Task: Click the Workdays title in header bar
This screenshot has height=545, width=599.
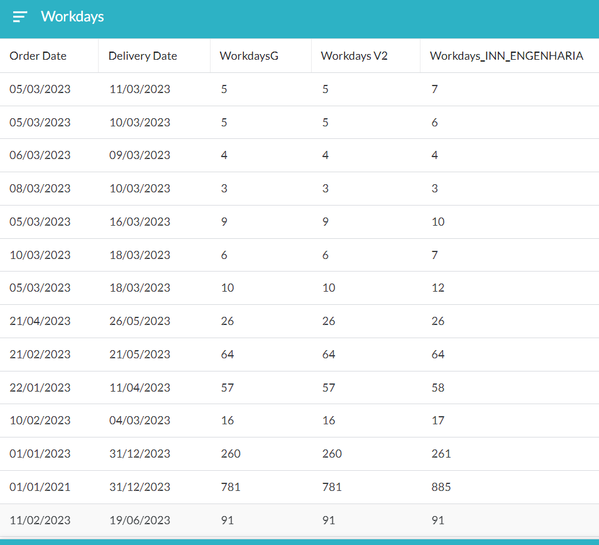Action: pos(72,17)
